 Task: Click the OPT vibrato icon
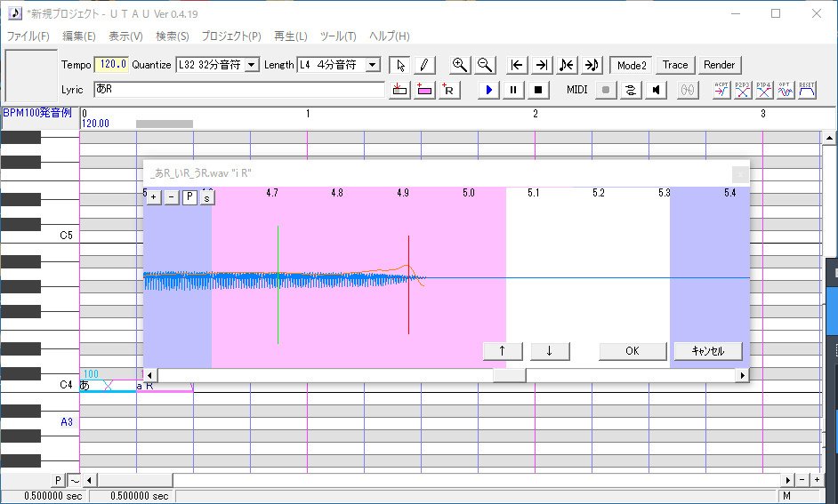coord(786,90)
